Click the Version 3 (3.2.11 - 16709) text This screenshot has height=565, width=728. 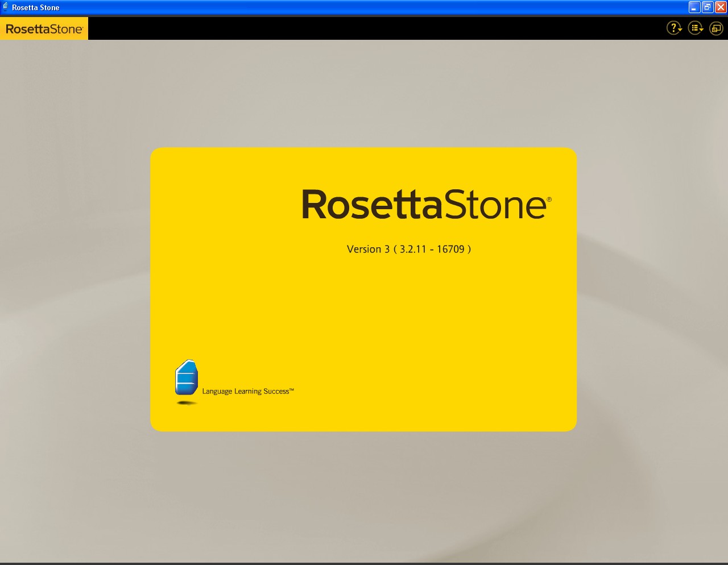[409, 249]
